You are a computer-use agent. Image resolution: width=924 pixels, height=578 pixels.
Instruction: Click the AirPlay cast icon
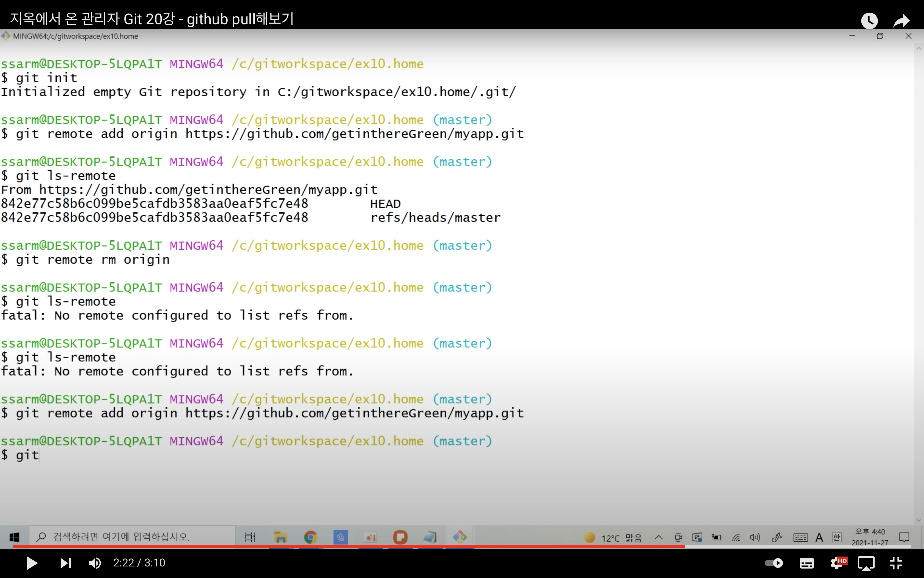866,563
